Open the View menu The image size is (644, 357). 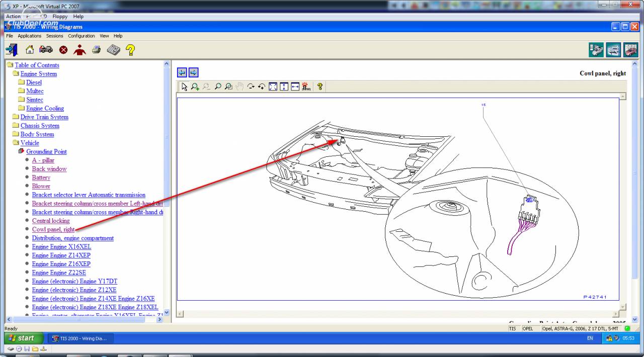tap(104, 36)
